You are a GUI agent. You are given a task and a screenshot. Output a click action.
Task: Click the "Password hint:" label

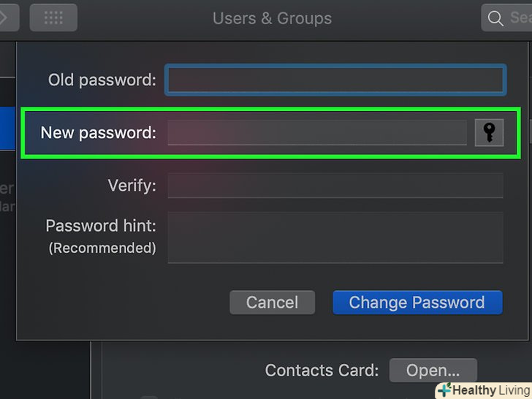(101, 226)
